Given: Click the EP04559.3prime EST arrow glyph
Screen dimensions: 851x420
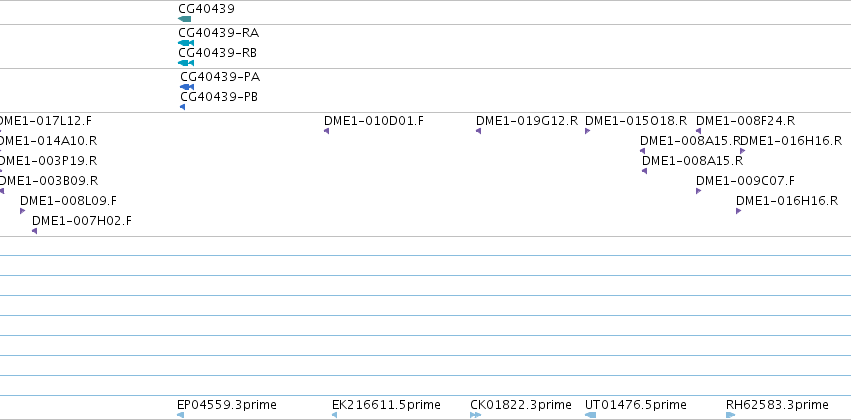Looking at the screenshot, I should click(x=180, y=415).
